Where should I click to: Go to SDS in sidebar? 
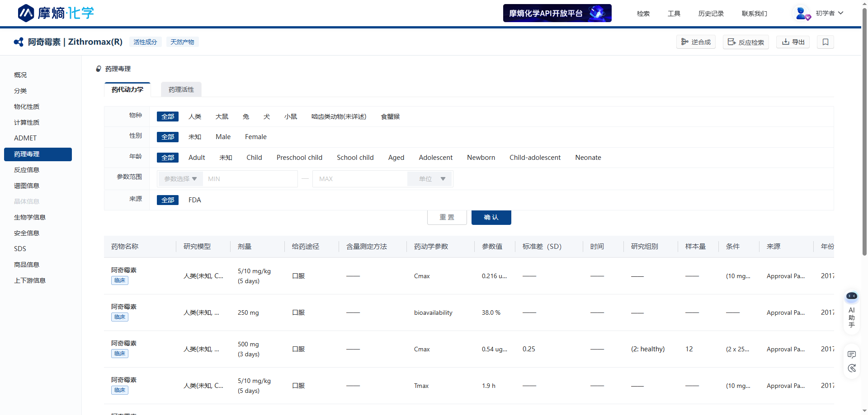[20, 249]
